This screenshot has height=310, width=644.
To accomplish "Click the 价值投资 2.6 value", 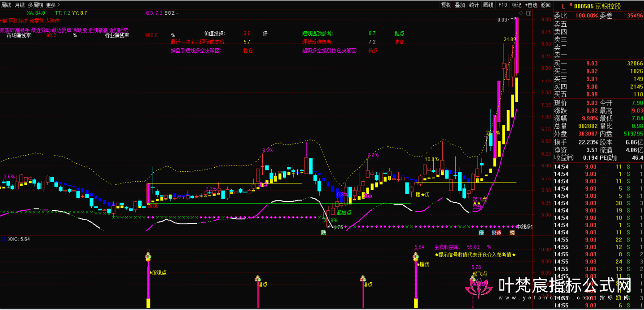I will click(x=247, y=33).
